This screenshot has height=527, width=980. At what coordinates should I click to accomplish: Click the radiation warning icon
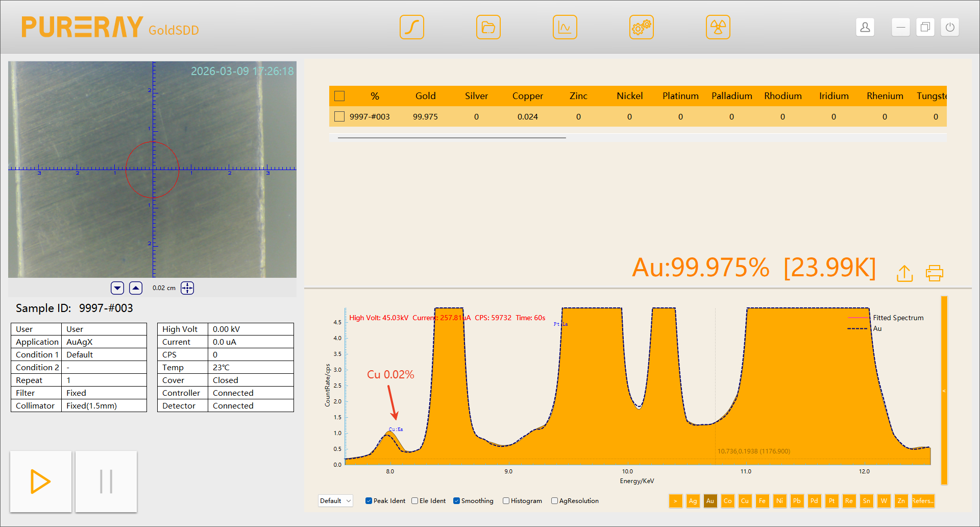pyautogui.click(x=718, y=27)
